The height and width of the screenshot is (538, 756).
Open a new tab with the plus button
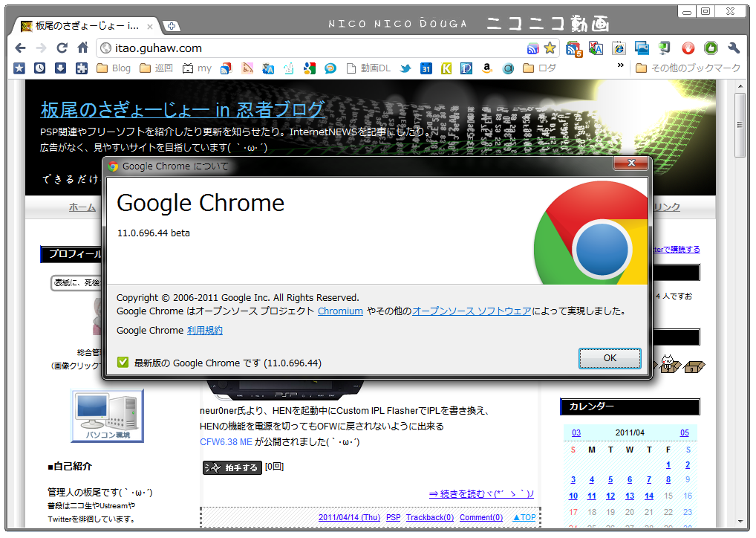click(x=171, y=26)
